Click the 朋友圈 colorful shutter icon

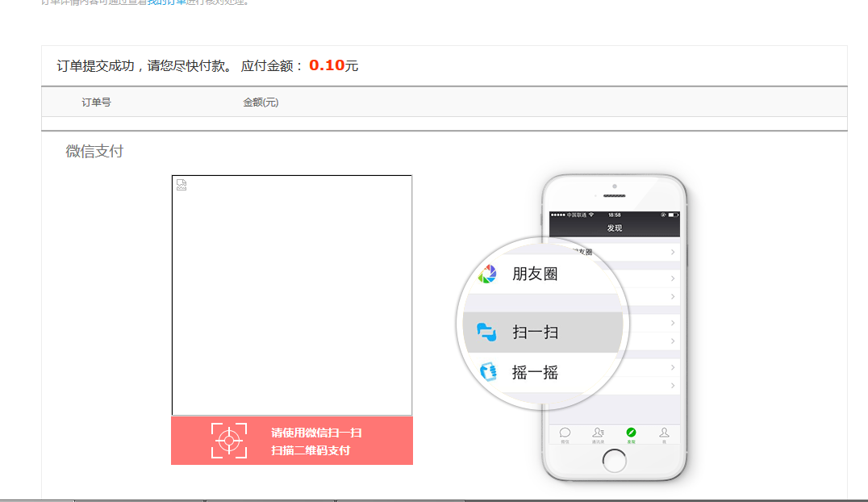point(487,274)
